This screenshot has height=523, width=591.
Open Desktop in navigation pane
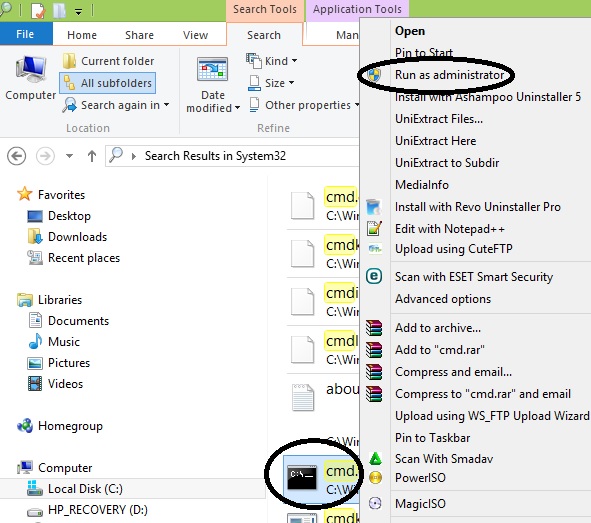tap(60, 216)
